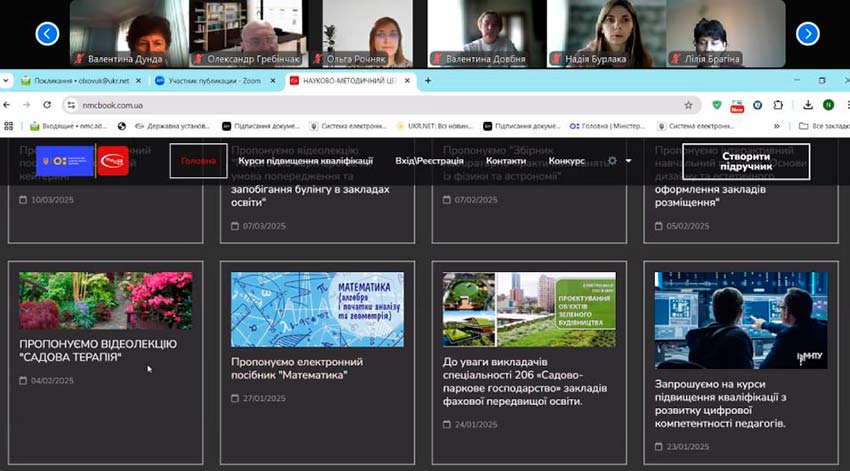Show next Zoom participants with right arrow
The width and height of the screenshot is (850, 471).
click(808, 34)
